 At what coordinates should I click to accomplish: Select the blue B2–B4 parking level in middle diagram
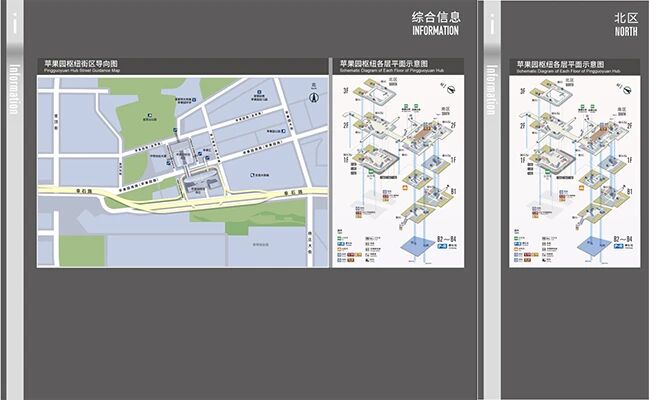pyautogui.click(x=410, y=243)
